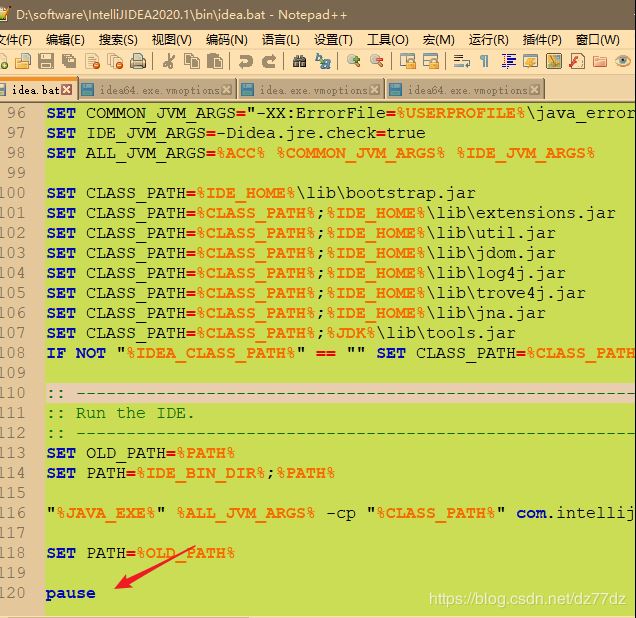
Task: Click the Close All documents toolbar icon
Action: coord(115,62)
